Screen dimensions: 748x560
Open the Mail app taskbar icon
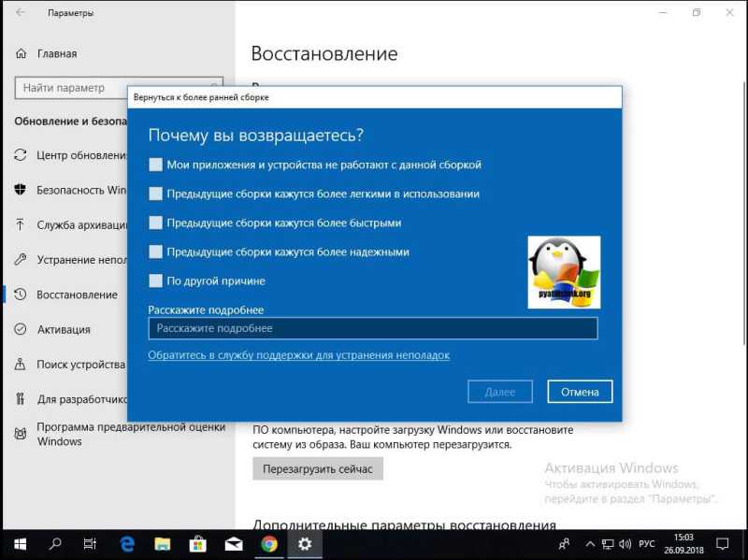[233, 544]
